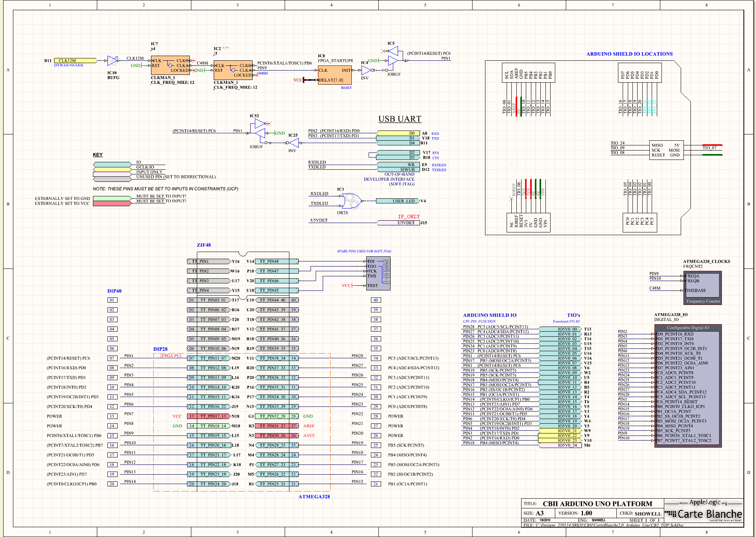Select the IC7 CLKMAN_1 clock block
The width and height of the screenshot is (756, 537).
click(x=170, y=65)
